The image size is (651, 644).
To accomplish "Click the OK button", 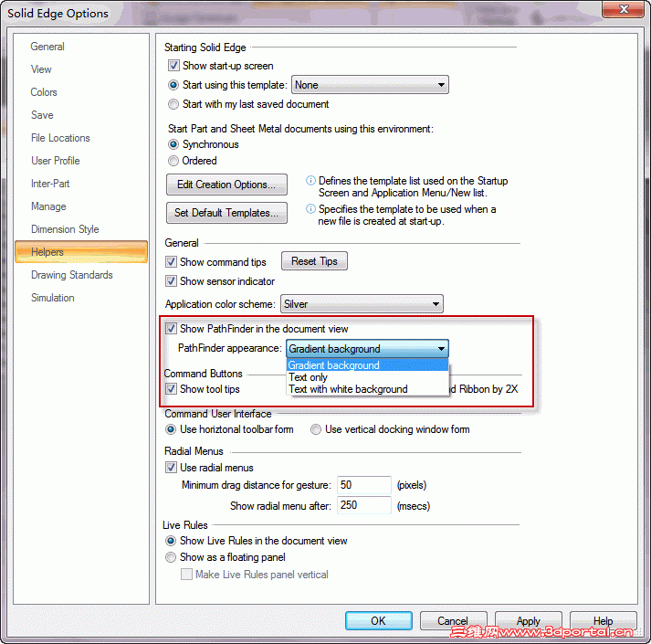I will [x=379, y=621].
